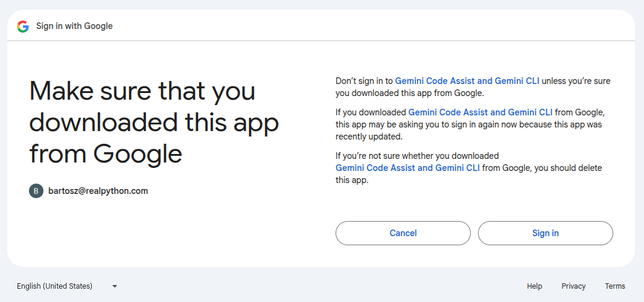The image size is (644, 302).
Task: Open the Privacy link in the footer
Action: 573,286
